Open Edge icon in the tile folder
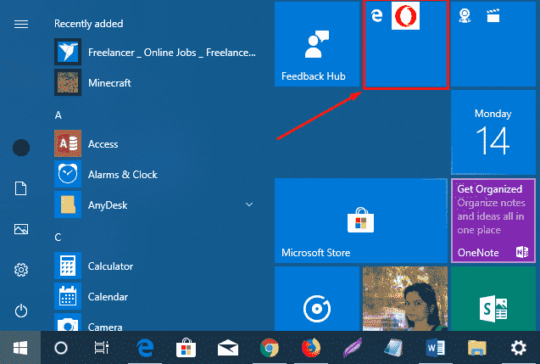This screenshot has width=540, height=364. [x=377, y=15]
